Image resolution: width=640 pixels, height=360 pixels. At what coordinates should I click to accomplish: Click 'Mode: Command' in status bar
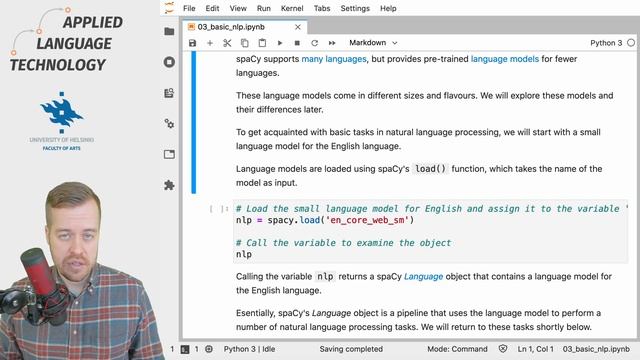(x=457, y=349)
